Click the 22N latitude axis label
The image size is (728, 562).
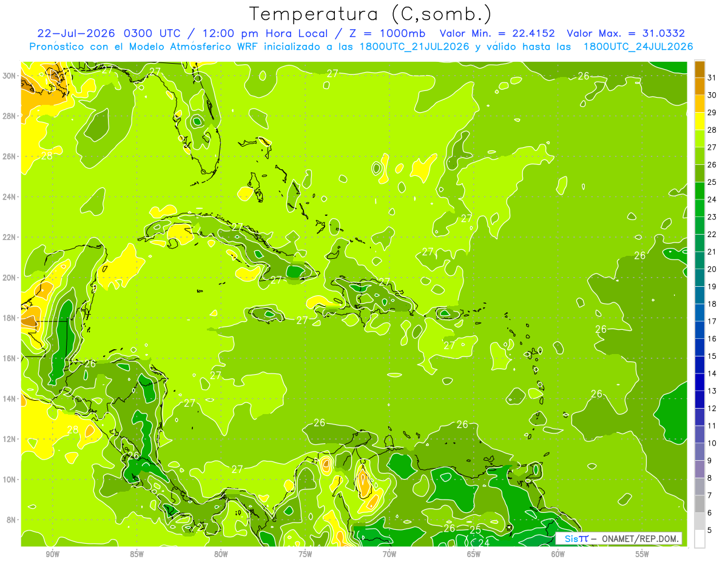(9, 237)
